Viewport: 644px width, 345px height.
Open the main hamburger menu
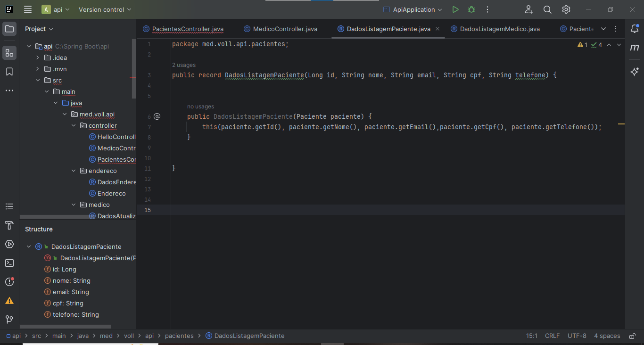[28, 9]
